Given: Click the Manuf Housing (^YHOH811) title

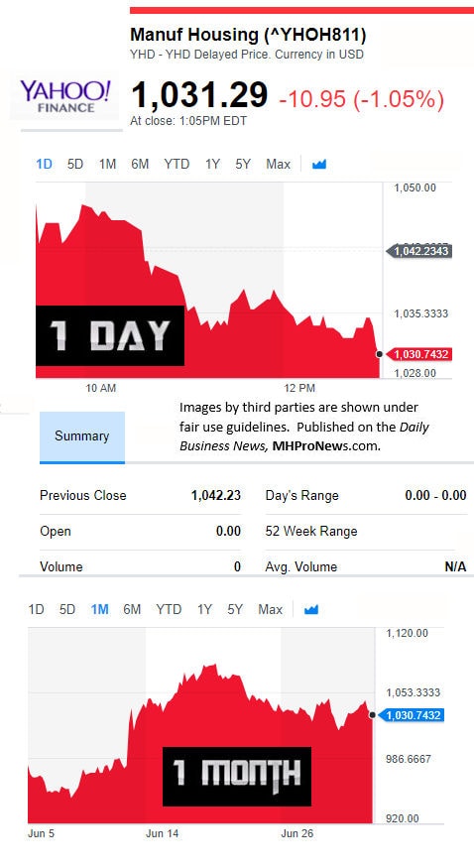Looking at the screenshot, I should pyautogui.click(x=248, y=35).
